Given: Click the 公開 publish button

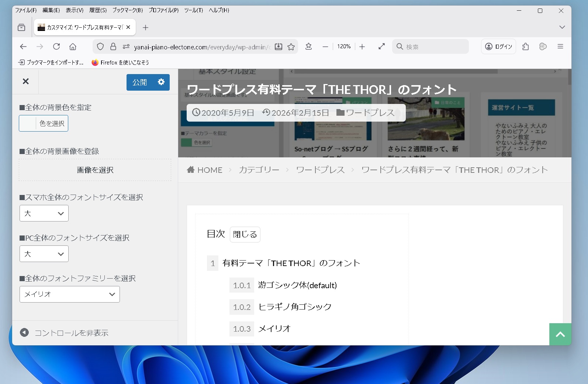Looking at the screenshot, I should (x=140, y=82).
